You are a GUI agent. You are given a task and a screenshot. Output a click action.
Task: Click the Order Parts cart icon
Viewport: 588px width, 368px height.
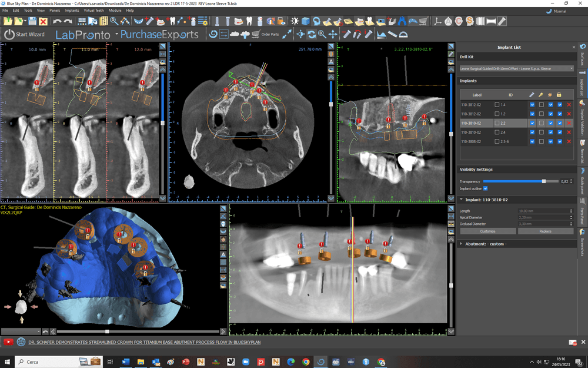(x=256, y=35)
